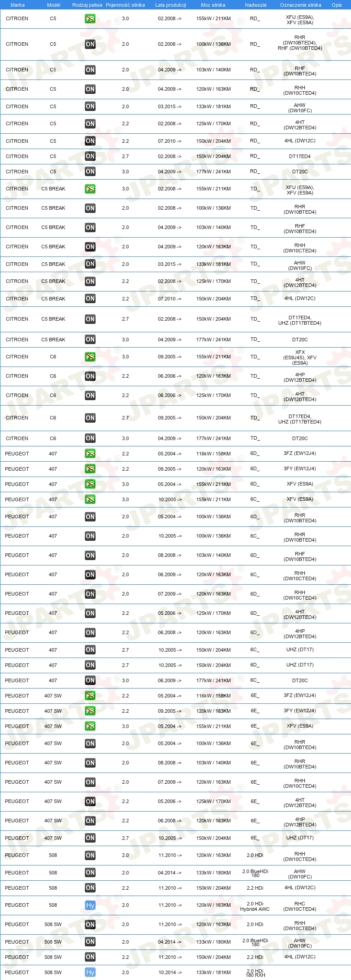Click Hy hybrid icon in 508 SW 10.2014 row
Screen dimensions: 351x980
point(90,972)
